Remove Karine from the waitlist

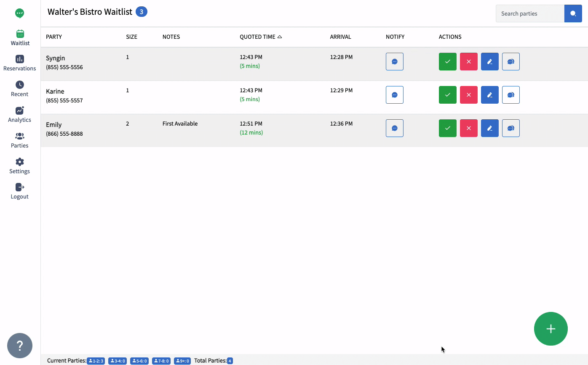click(x=468, y=94)
